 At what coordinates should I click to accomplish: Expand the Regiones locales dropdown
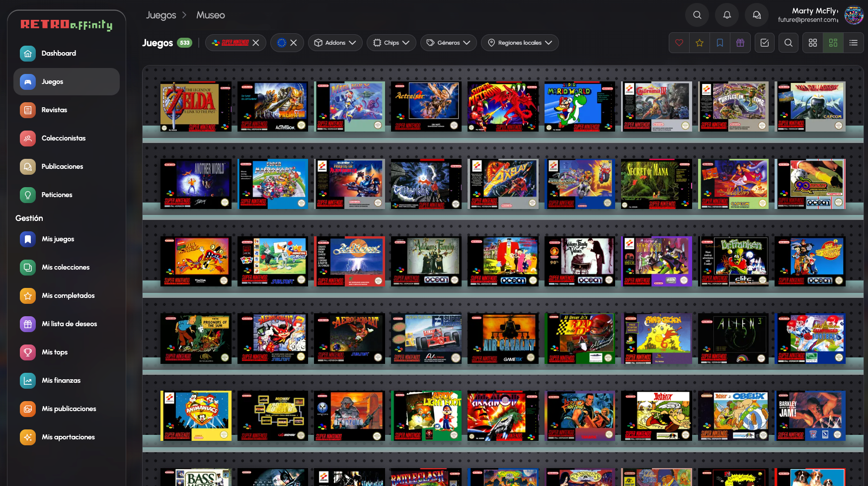tap(520, 43)
